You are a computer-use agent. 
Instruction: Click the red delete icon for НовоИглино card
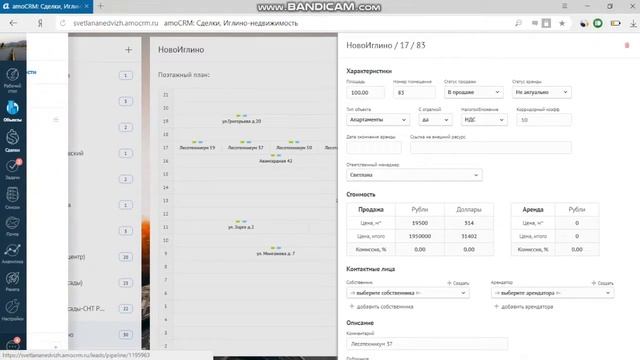(x=627, y=45)
